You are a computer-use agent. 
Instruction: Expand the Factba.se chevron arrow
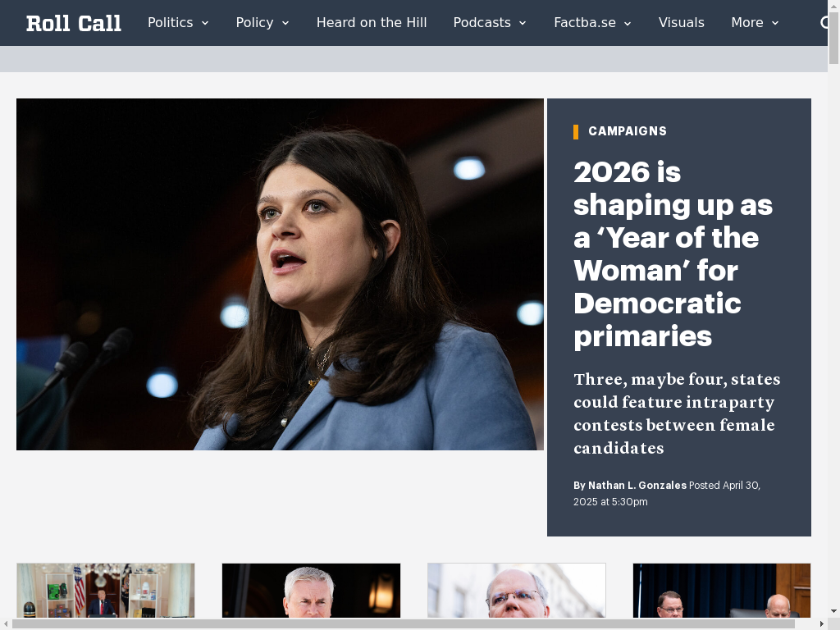coord(628,23)
